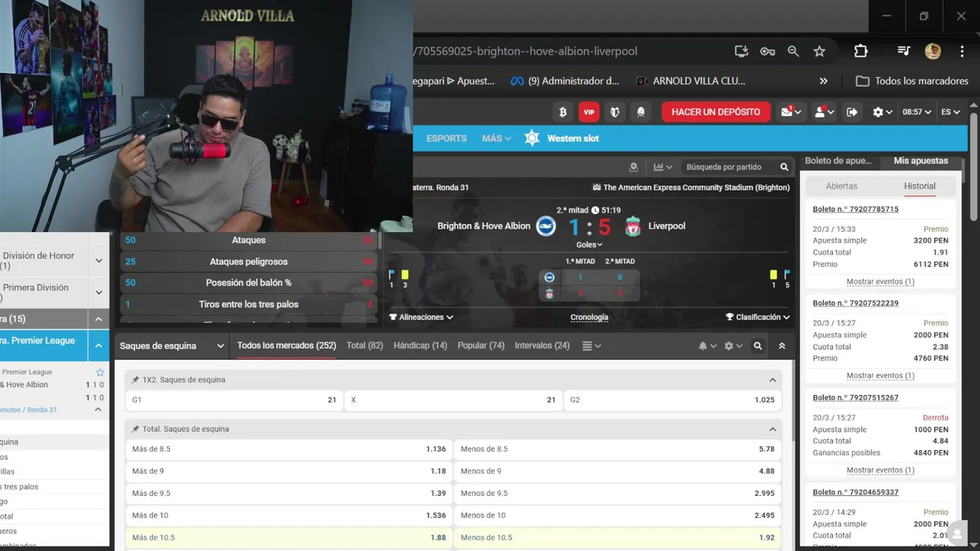Viewport: 980px width, 551px height.
Task: Expand the Clasificación dropdown
Action: pos(758,317)
